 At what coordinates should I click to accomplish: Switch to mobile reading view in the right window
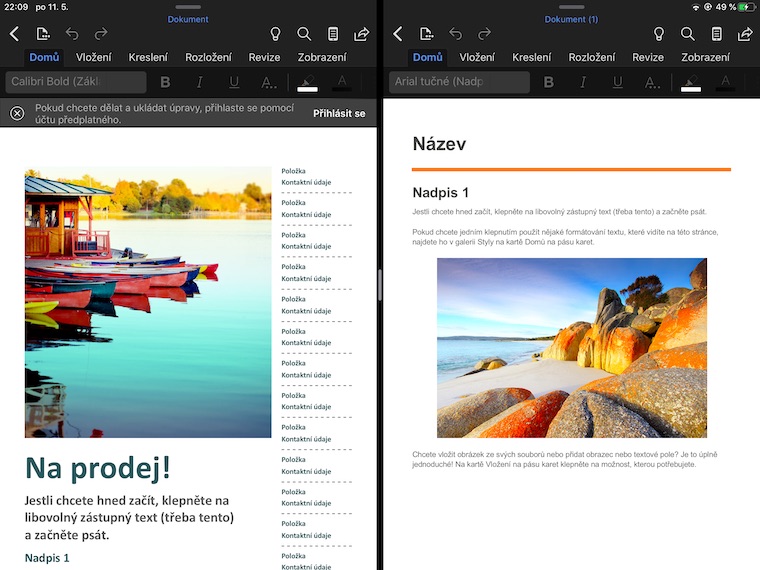pos(717,34)
